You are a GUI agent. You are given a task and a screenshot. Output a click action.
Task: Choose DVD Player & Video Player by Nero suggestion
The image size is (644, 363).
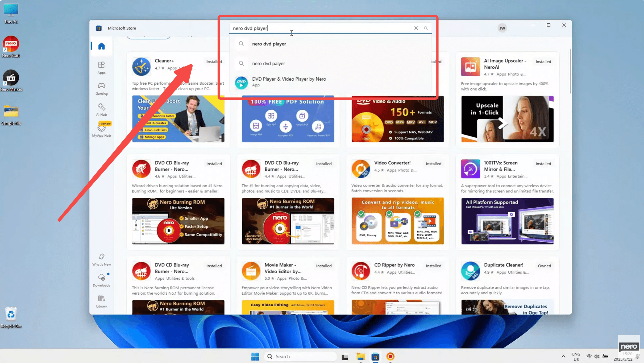330,82
